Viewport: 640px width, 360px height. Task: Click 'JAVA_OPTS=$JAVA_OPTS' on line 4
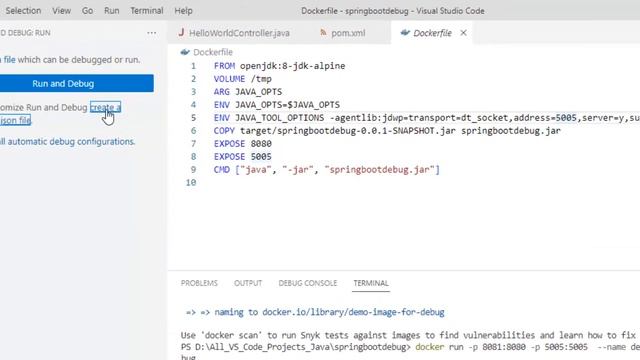(287, 105)
